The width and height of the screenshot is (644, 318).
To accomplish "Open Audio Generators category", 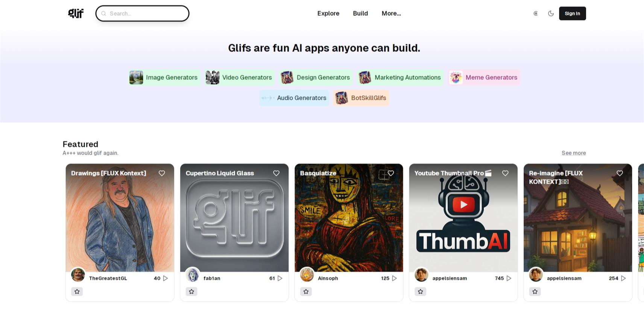I will 294,98.
